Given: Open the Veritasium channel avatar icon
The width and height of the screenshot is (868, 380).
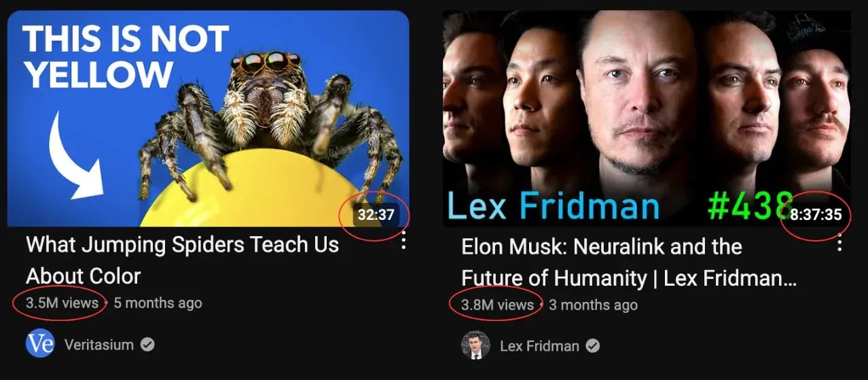Looking at the screenshot, I should coord(39,345).
